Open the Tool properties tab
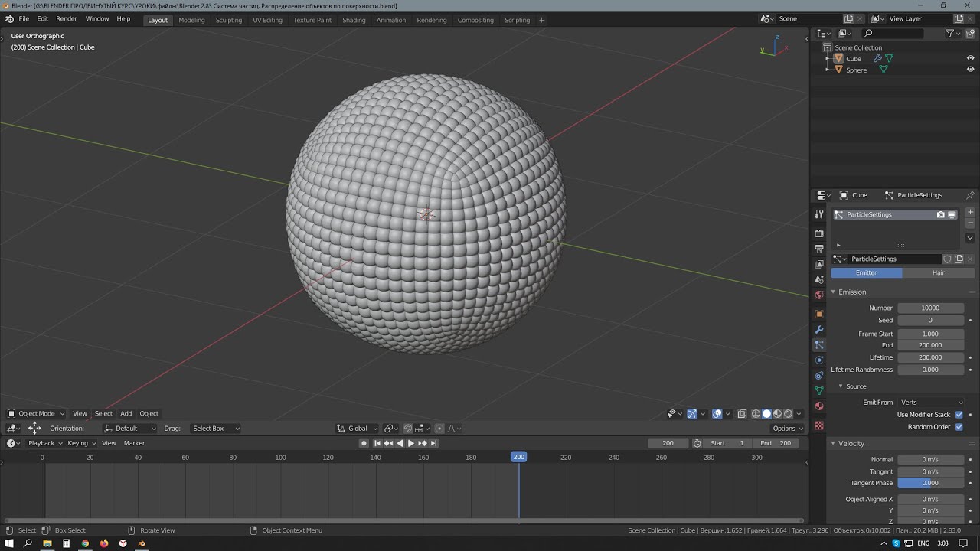The width and height of the screenshot is (980, 551). (819, 215)
